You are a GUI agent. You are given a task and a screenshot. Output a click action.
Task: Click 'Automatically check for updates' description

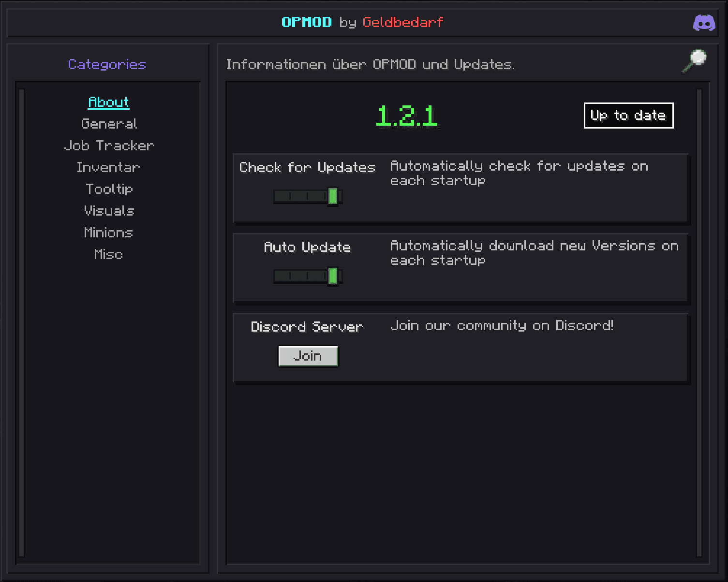[x=519, y=173]
